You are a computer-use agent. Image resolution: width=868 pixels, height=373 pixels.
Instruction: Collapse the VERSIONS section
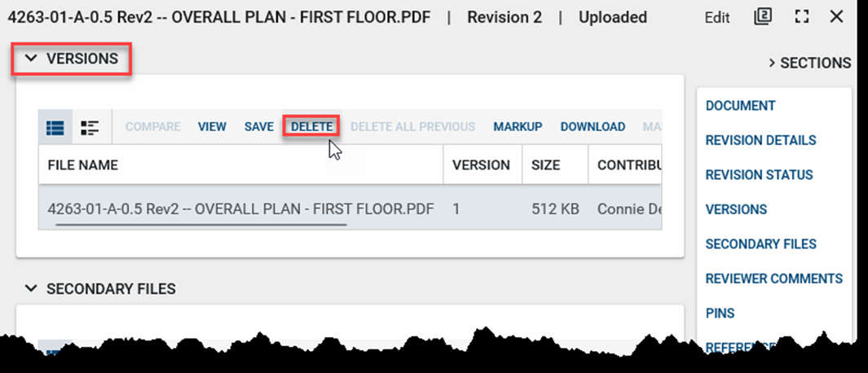click(31, 59)
